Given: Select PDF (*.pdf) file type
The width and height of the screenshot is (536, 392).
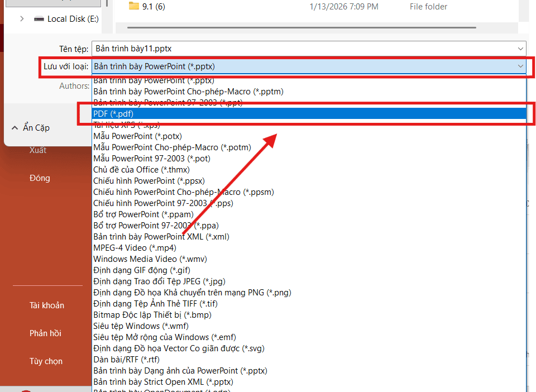Looking at the screenshot, I should pos(309,114).
